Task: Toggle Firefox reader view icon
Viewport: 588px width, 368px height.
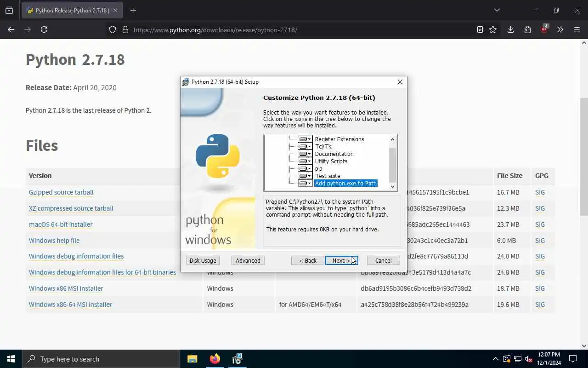Action: [x=480, y=29]
